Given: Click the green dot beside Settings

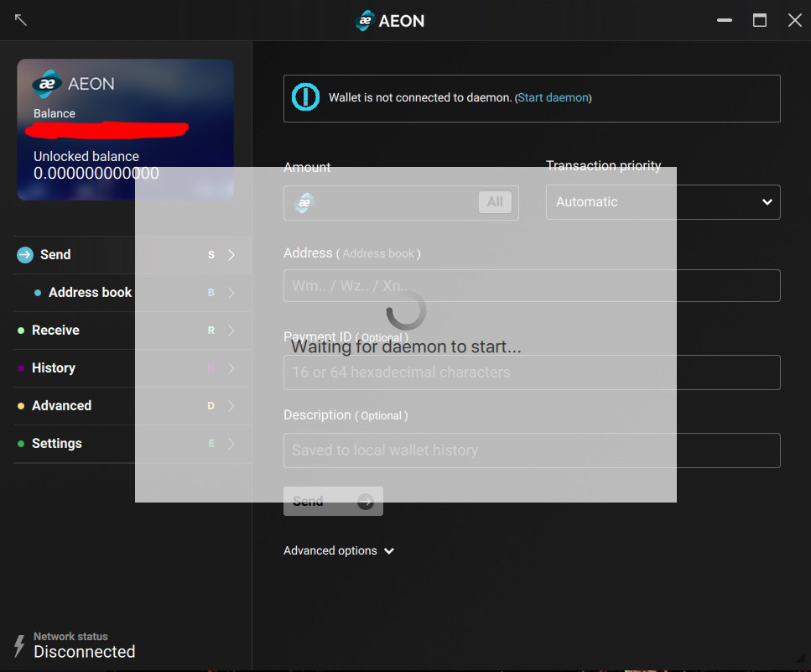Looking at the screenshot, I should 21,444.
